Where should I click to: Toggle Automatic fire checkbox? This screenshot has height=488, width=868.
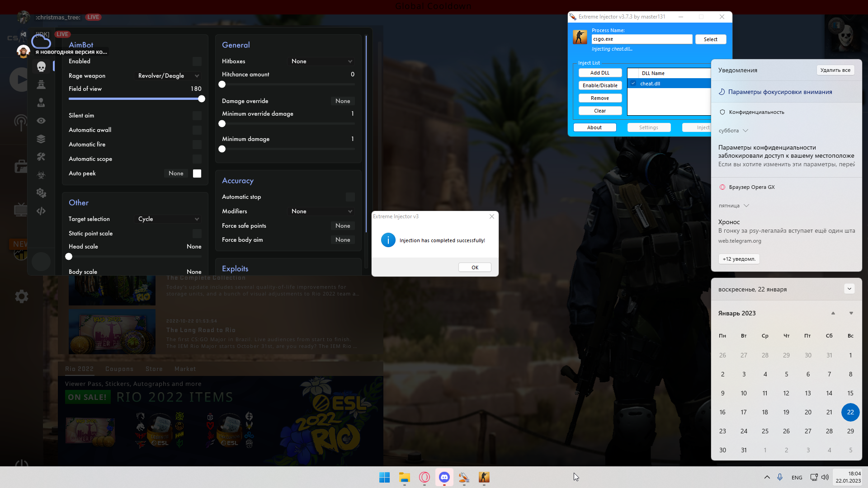(197, 145)
